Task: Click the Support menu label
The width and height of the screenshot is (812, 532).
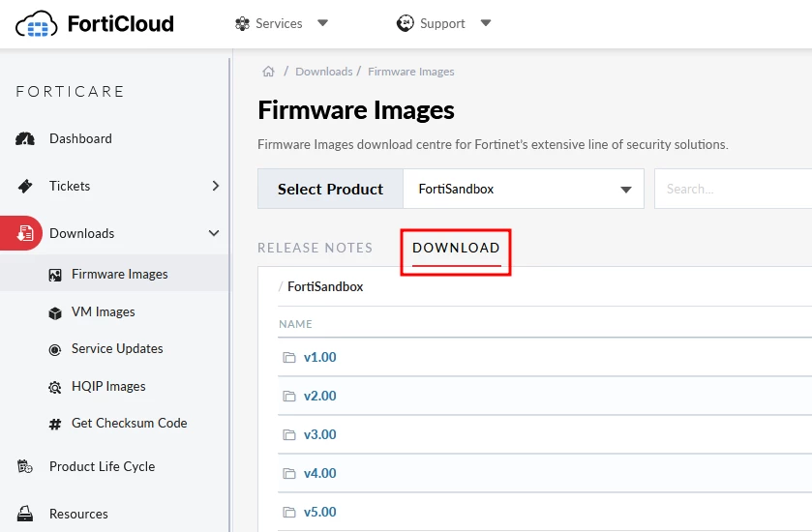Action: click(x=442, y=24)
